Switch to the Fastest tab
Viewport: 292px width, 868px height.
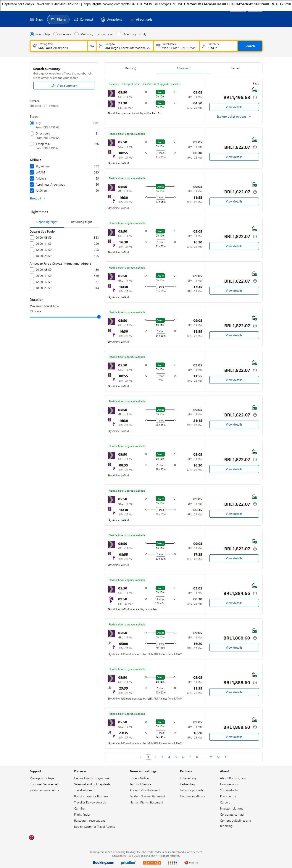click(x=236, y=68)
